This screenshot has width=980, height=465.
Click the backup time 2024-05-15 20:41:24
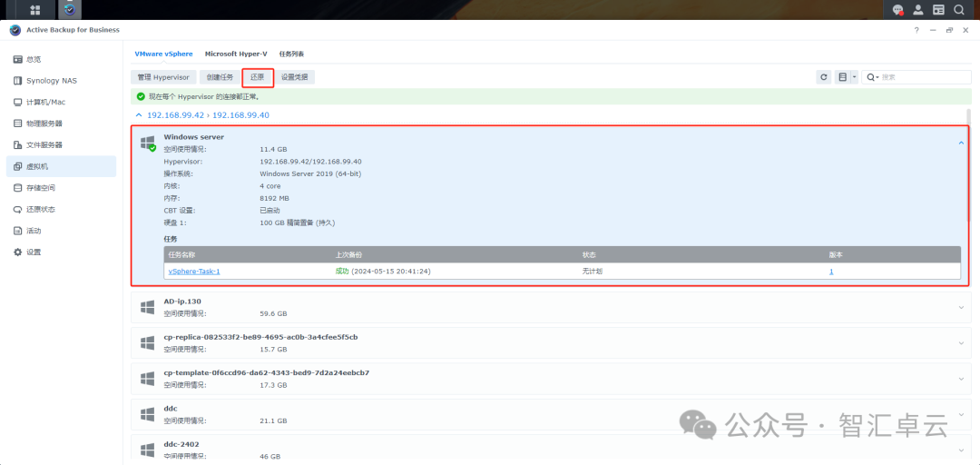point(390,272)
